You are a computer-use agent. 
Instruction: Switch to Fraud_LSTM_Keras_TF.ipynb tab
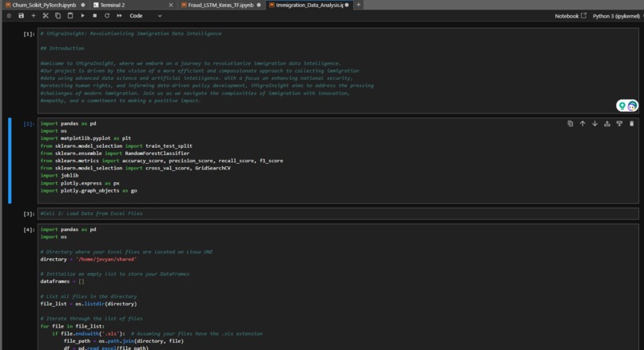221,5
